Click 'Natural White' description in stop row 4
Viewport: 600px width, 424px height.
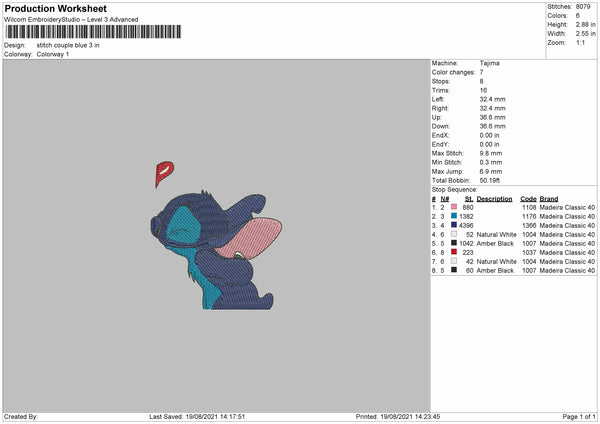(497, 235)
